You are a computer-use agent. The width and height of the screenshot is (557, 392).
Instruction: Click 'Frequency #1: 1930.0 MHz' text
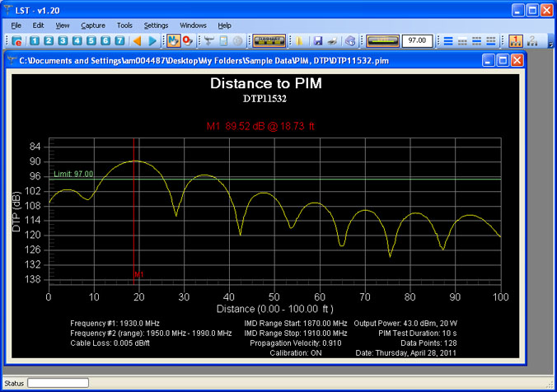[115, 324]
